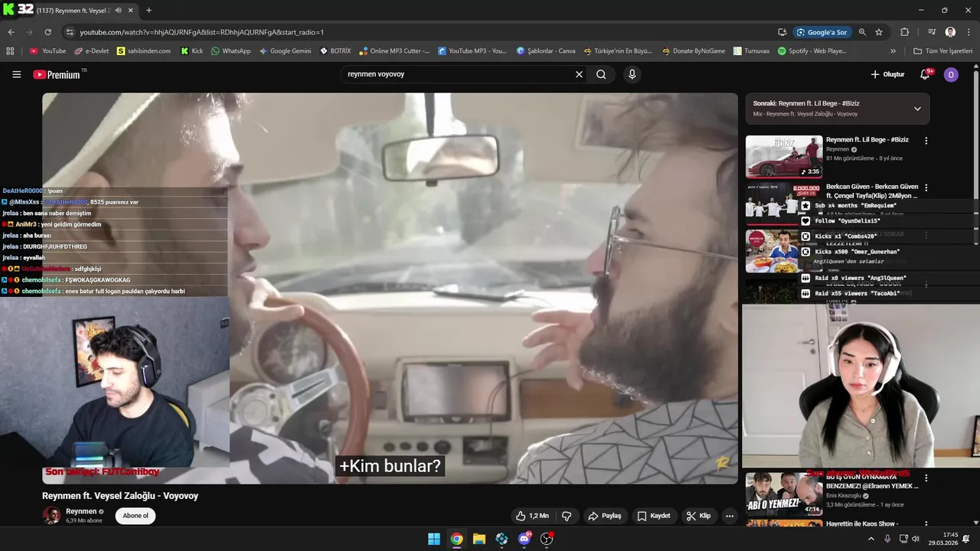
Task: Open the zoom magnifier in address bar
Action: [862, 32]
